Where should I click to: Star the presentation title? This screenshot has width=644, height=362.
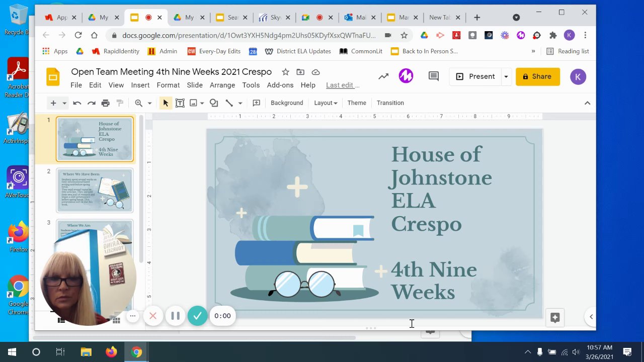pos(285,72)
